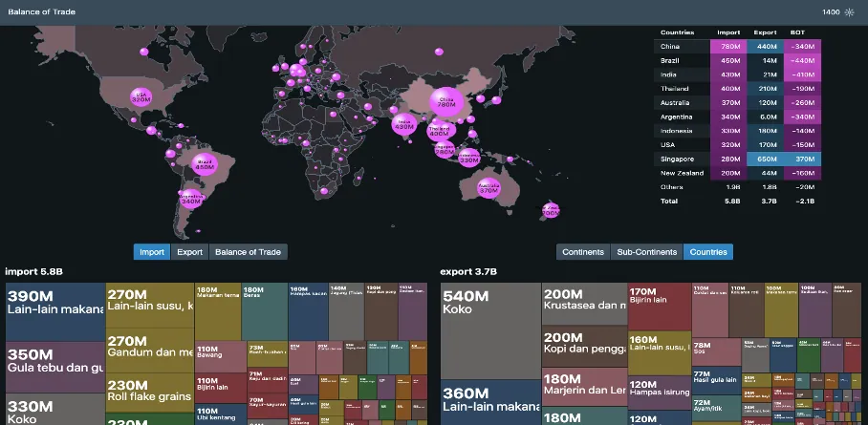This screenshot has height=425, width=868.
Task: Group map by Continents
Action: coord(583,252)
